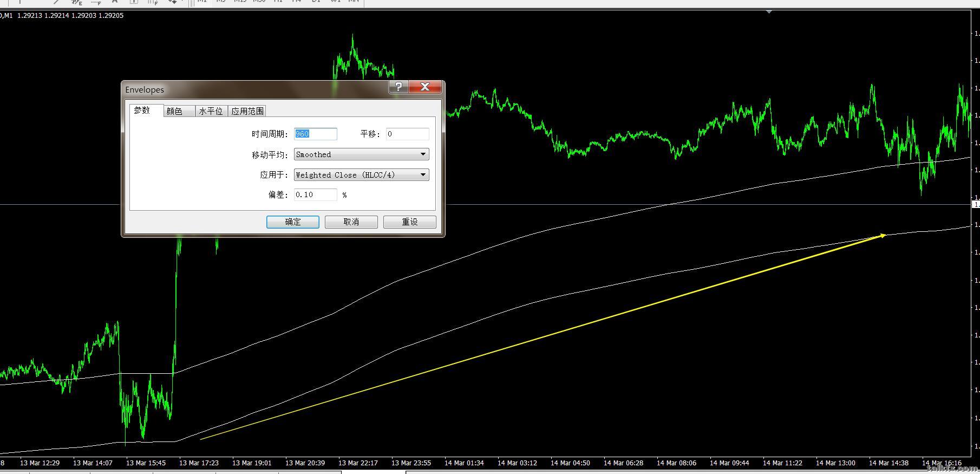Click time axis label 14 Mar 14:38

pos(888,463)
